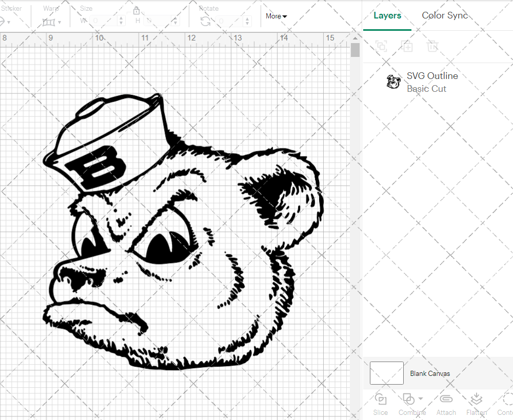Select the SVG Outline Basic Cut layer
Viewport: 513px width, 420px height.
pos(432,82)
